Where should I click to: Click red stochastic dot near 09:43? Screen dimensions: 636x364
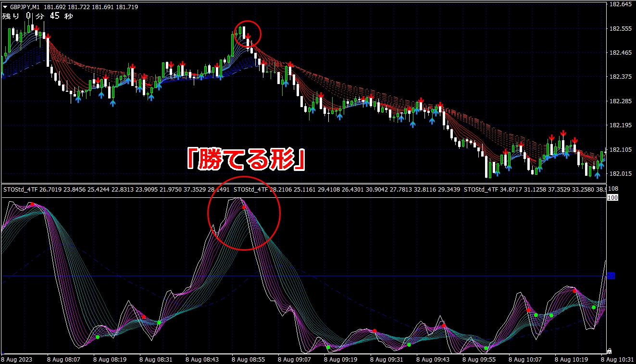444,326
